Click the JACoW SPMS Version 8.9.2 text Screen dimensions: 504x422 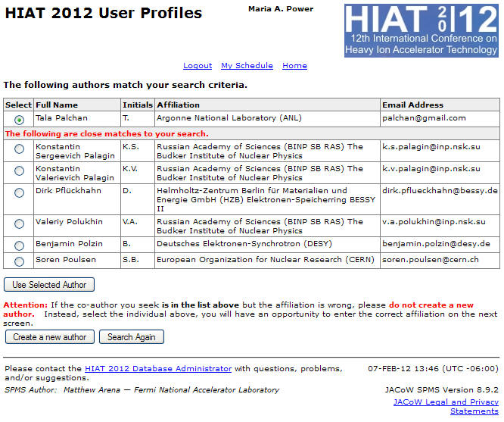(x=442, y=390)
